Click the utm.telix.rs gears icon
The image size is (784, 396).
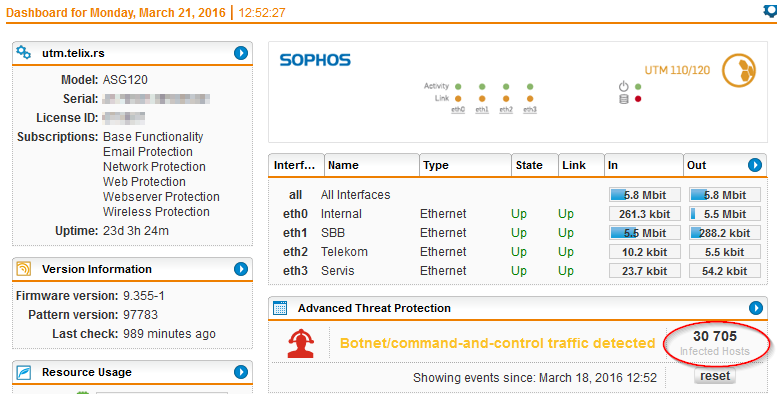click(24, 52)
